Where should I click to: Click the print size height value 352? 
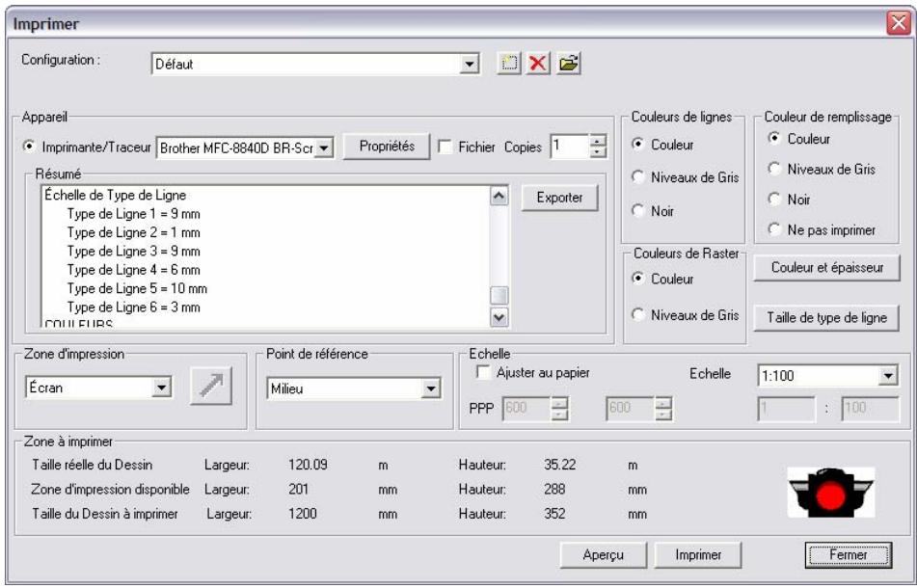point(554,514)
